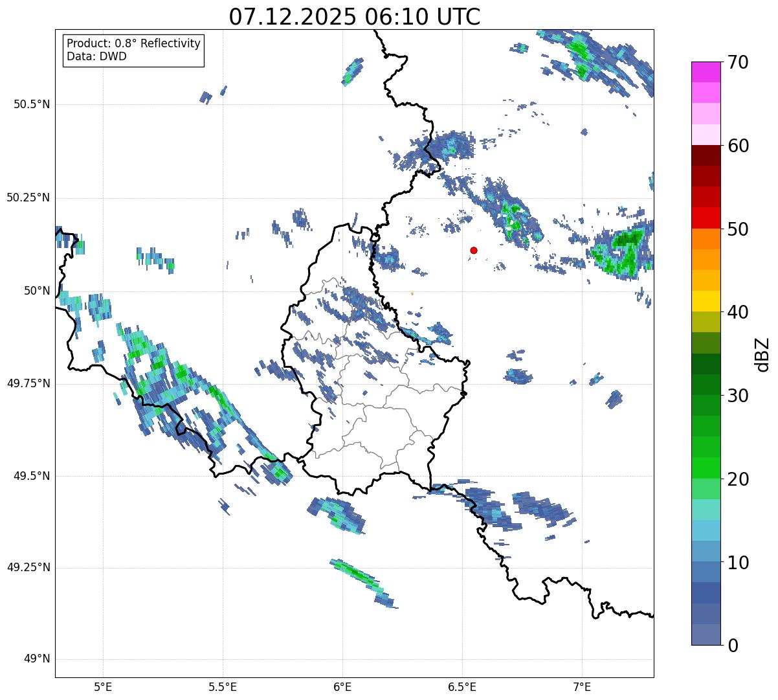Viewport: 778px width, 700px height.
Task: Click the '49.25°N' latitude label
Action: (28, 567)
